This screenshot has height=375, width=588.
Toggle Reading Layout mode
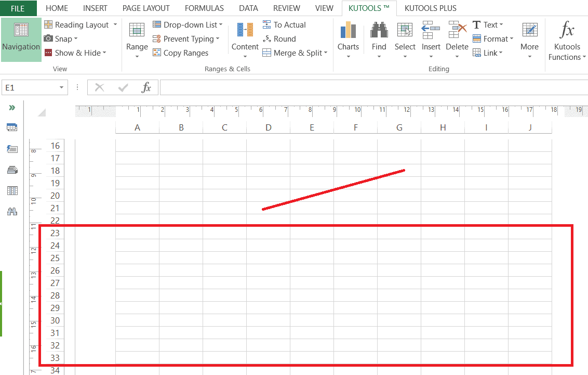pyautogui.click(x=80, y=24)
